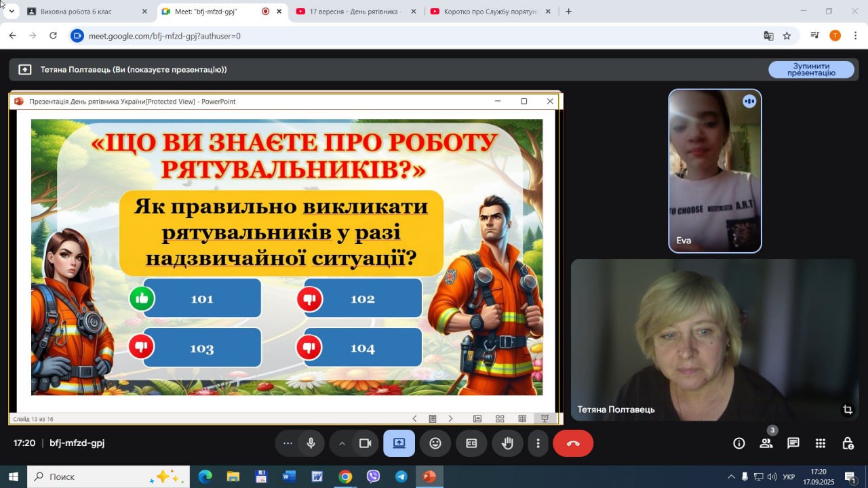Turn on captions in the call toolbar
The height and width of the screenshot is (488, 868).
pos(471,443)
